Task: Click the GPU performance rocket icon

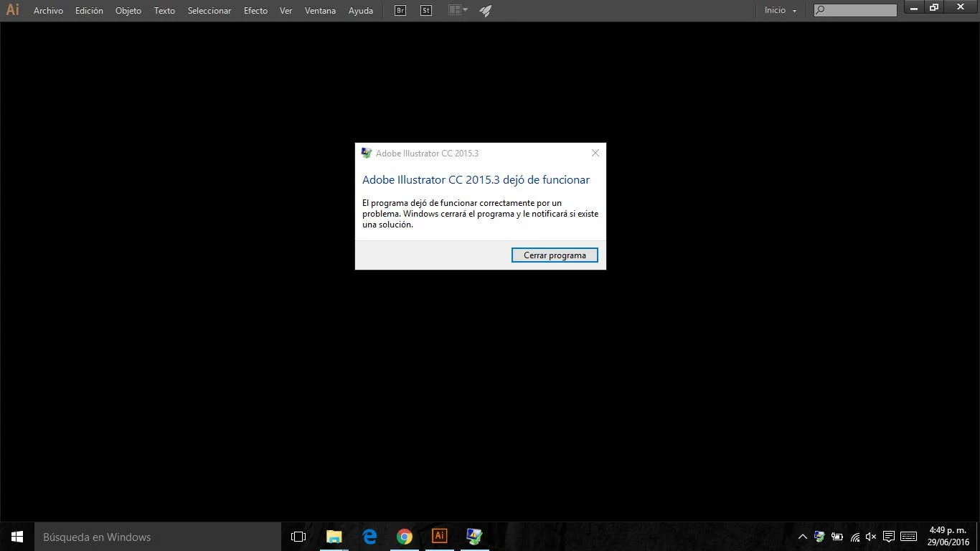Action: [486, 11]
